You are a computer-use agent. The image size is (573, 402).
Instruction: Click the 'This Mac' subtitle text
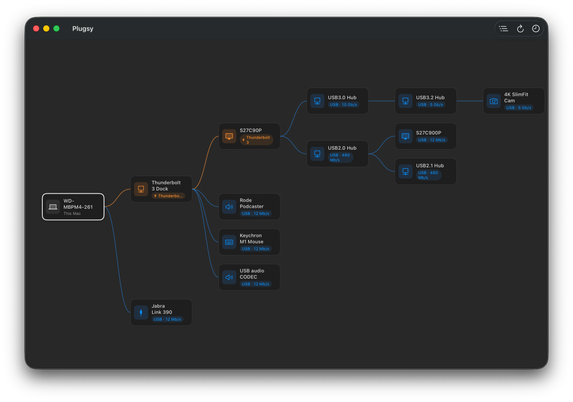tap(72, 214)
